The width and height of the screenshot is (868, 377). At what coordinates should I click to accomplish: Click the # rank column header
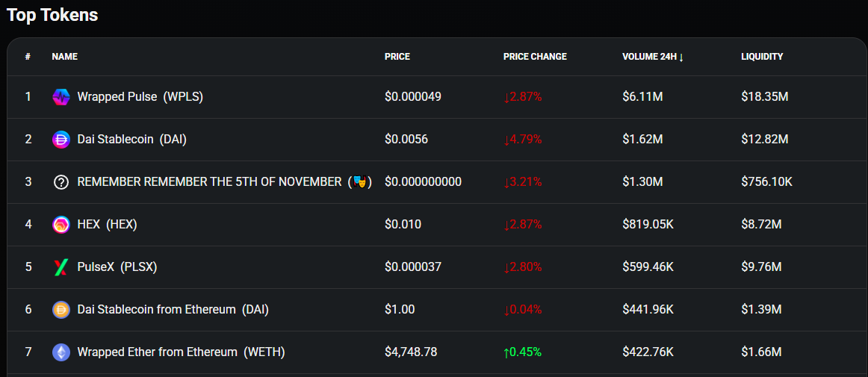28,57
